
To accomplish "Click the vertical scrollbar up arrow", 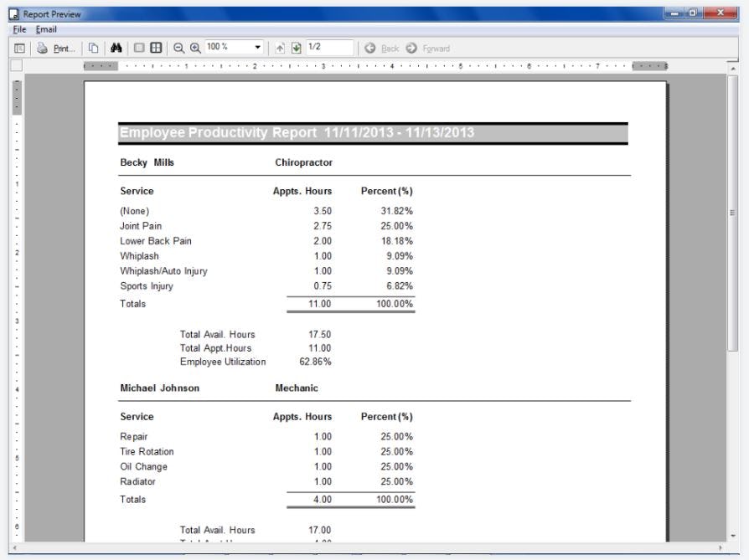I will tap(733, 69).
